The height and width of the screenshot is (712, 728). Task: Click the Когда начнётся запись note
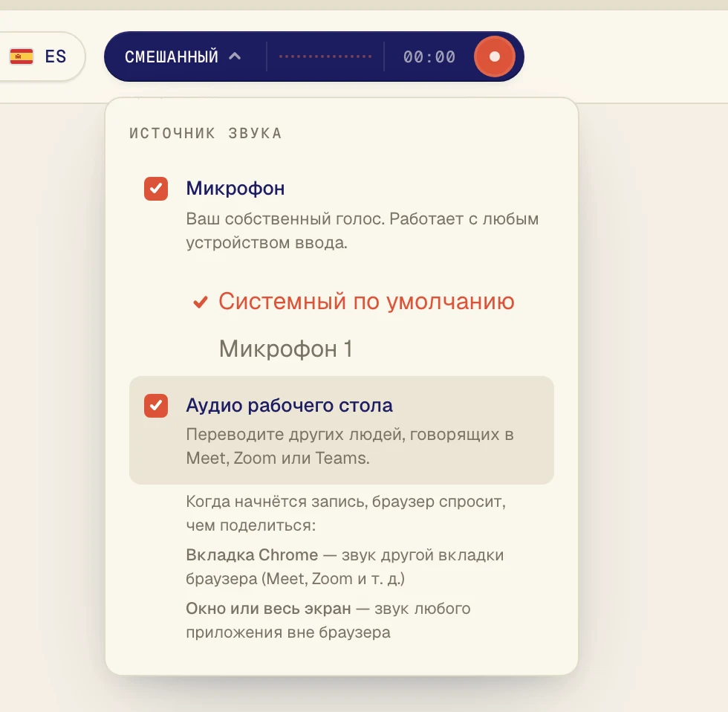(x=346, y=514)
